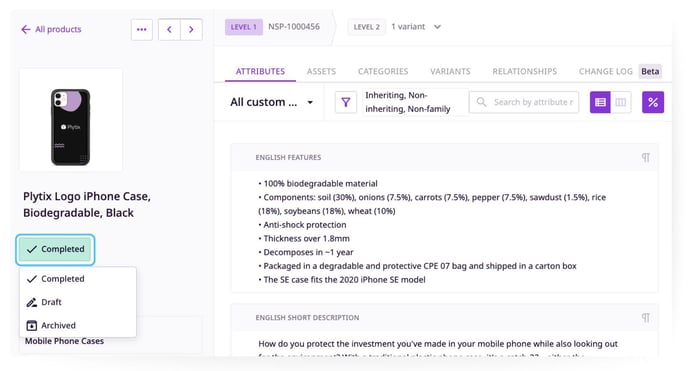The image size is (688, 371).
Task: Expand the All custom attributes dropdown
Action: pyautogui.click(x=272, y=102)
